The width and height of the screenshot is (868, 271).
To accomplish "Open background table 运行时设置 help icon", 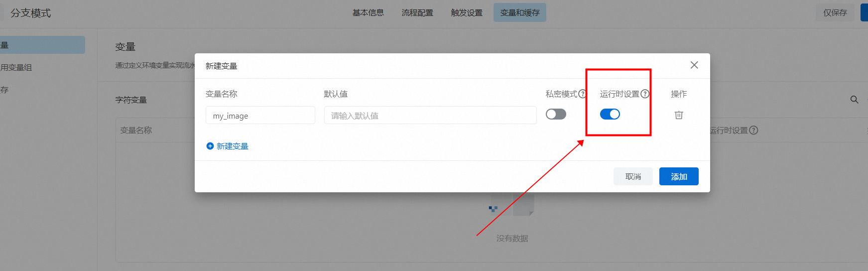I will pos(753,130).
